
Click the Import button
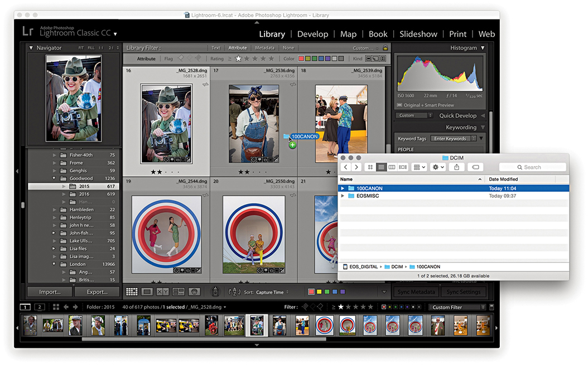tap(50, 292)
